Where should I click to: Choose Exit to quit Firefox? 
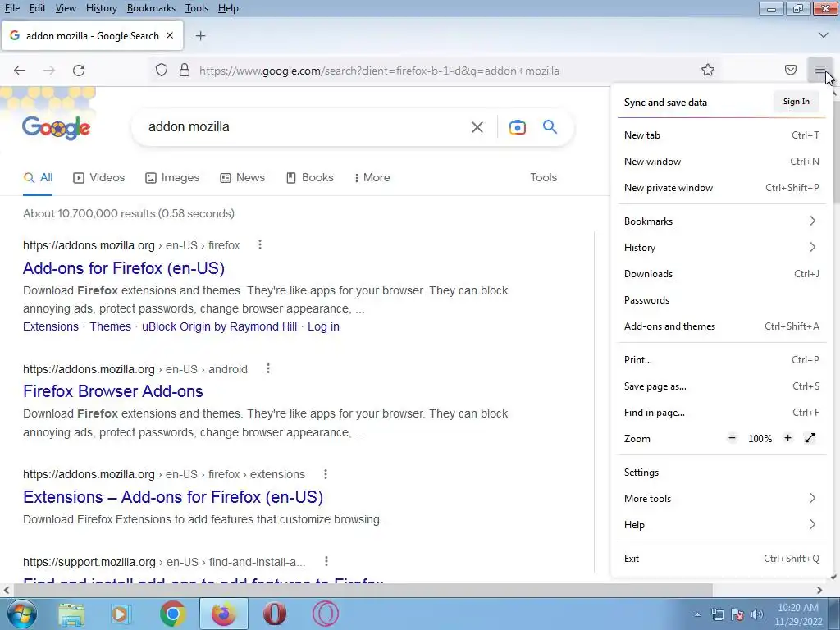pos(722,558)
